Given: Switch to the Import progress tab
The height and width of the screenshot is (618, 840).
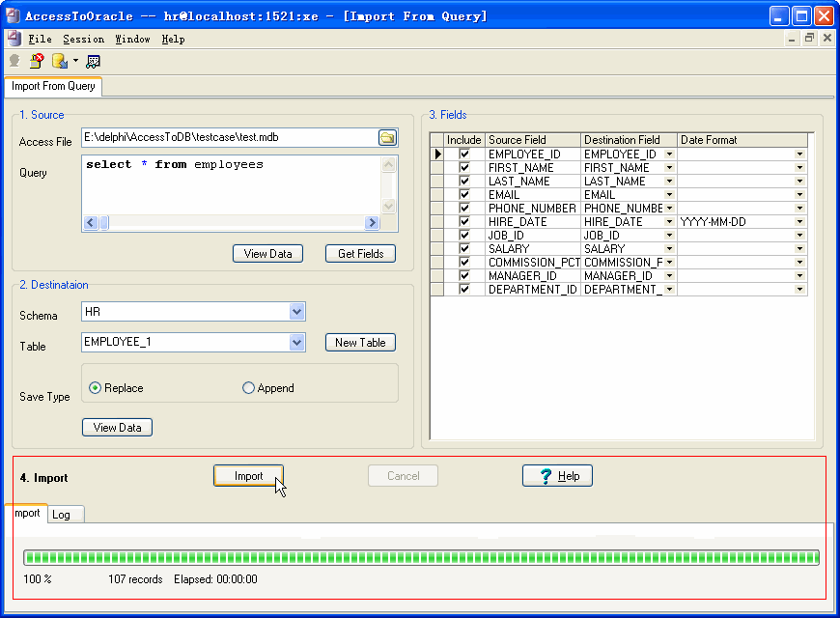Looking at the screenshot, I should (x=27, y=513).
